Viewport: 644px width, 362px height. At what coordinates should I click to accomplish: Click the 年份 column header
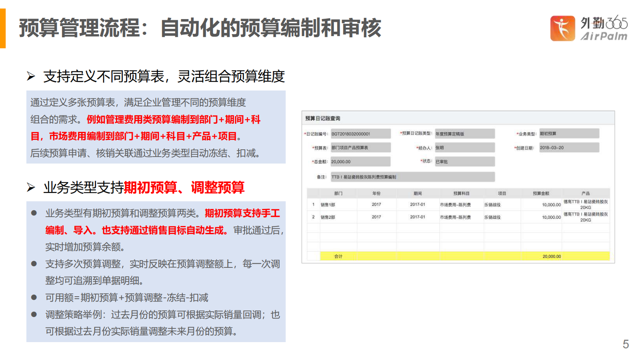coord(377,193)
